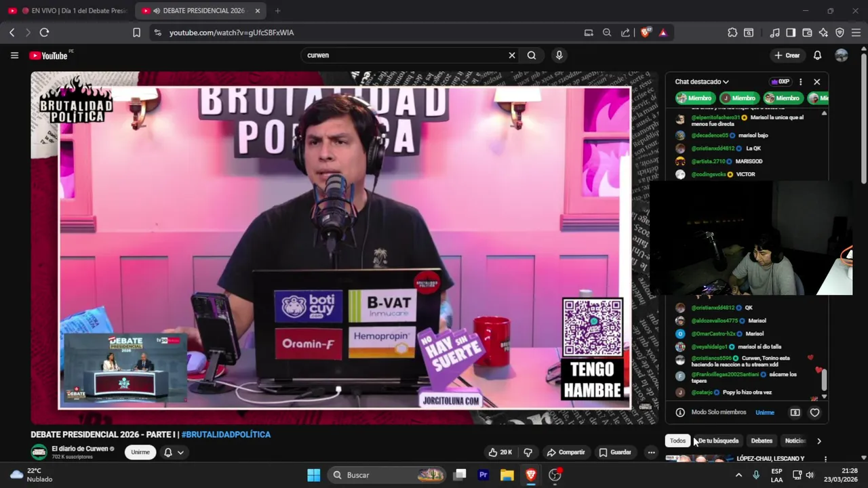The height and width of the screenshot is (488, 868).
Task: Open the account avatar menu
Action: point(842,56)
